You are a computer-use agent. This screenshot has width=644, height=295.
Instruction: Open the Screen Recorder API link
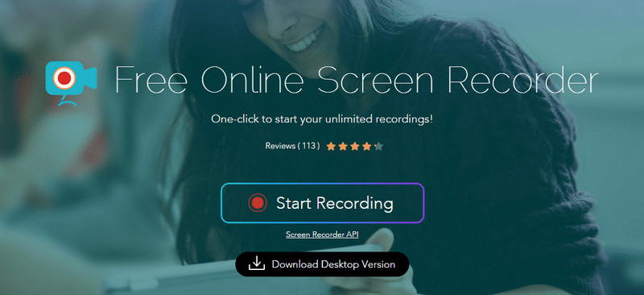click(x=322, y=234)
